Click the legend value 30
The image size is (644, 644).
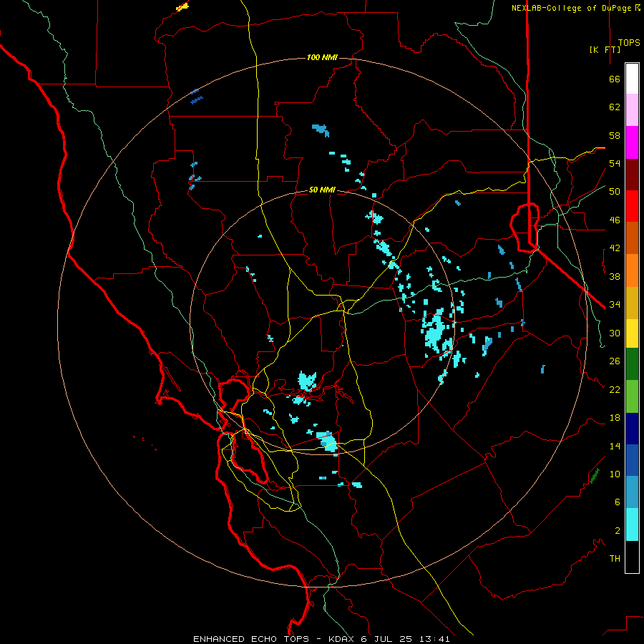[615, 333]
